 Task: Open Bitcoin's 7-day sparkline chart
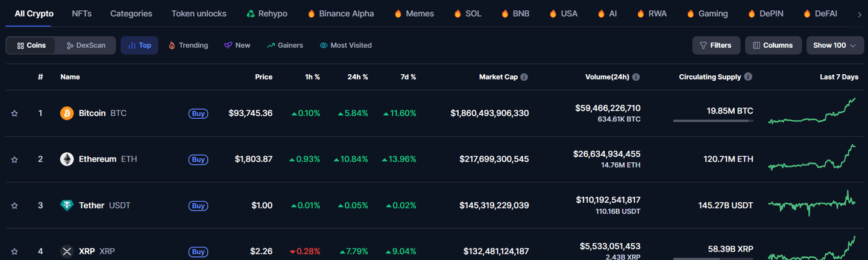pos(812,112)
